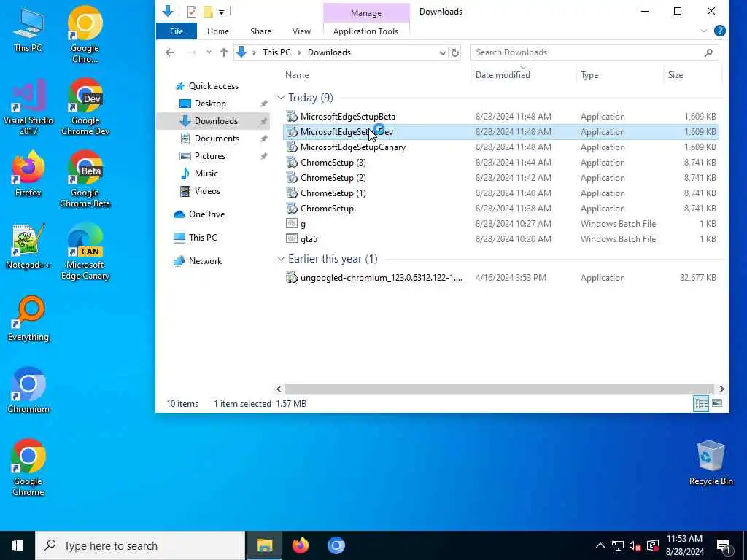This screenshot has height=560, width=747.
Task: Click the network tray icon
Action: [617, 545]
